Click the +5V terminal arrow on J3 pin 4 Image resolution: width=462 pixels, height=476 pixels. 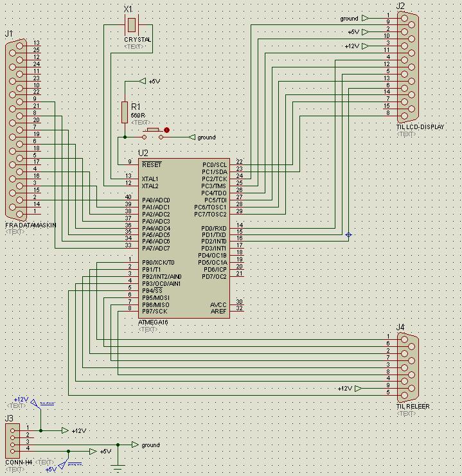93,452
